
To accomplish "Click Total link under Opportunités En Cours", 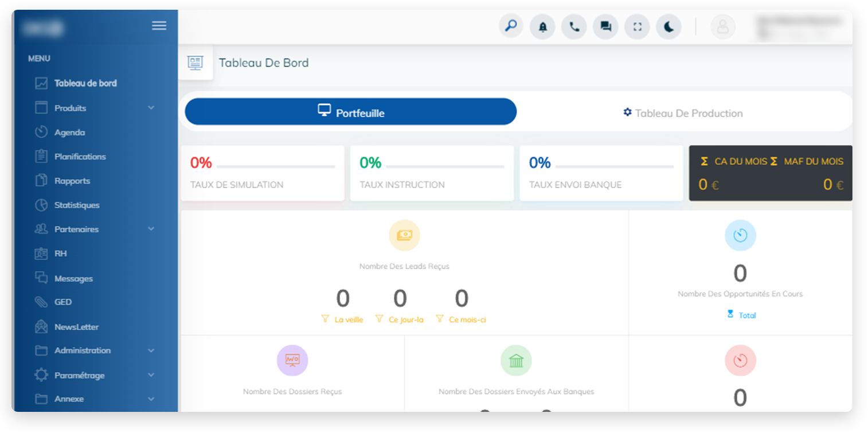I will click(746, 315).
